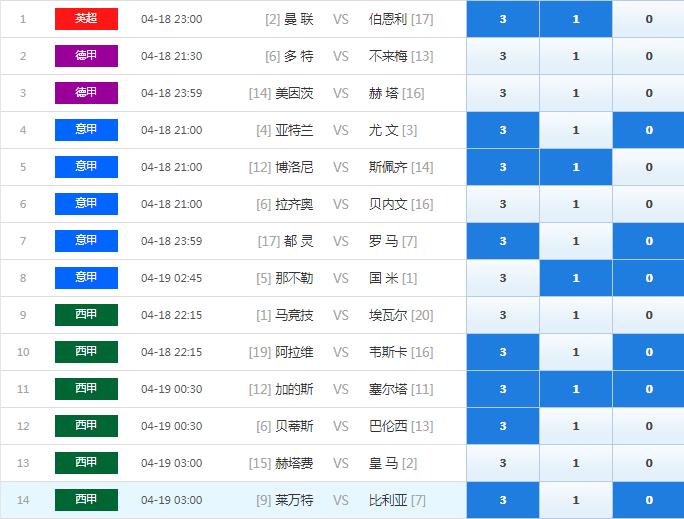Toggle the 3 pick for 拉齐奥 vs 贝内文

[503, 204]
